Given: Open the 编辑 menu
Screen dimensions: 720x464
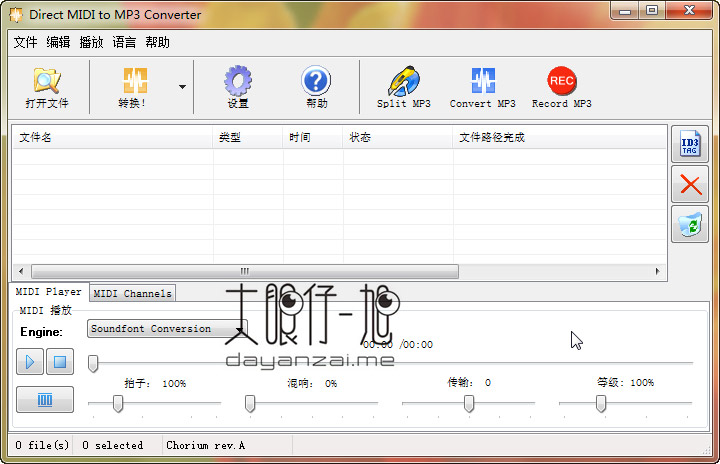Looking at the screenshot, I should 58,42.
